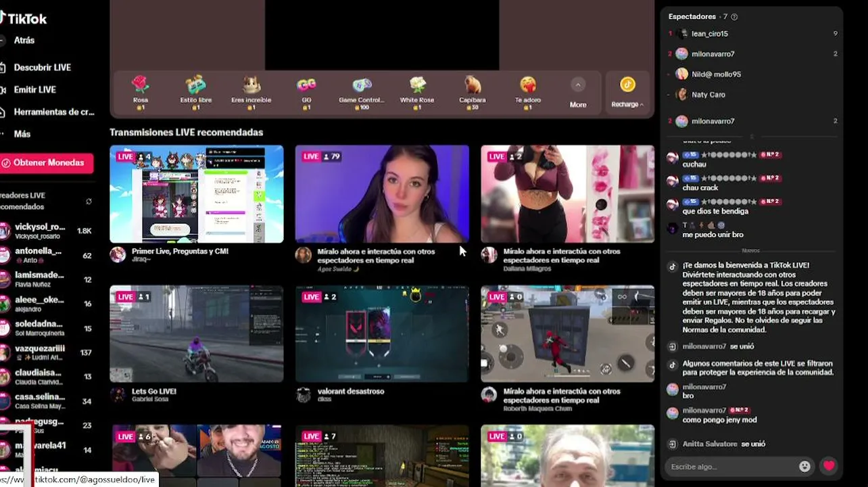Open the LIVE thumbnail with 79 viewers

click(x=382, y=194)
